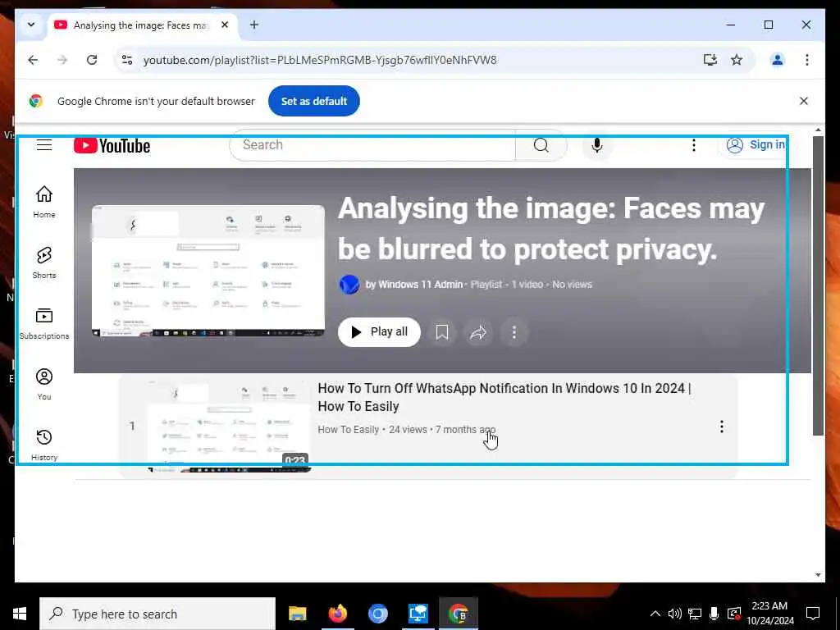Close the Analysing the image tab
Screen dimensions: 840x630
pos(225,25)
